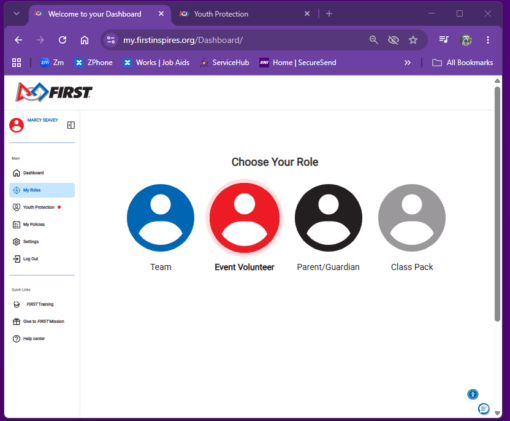The image size is (510, 421).
Task: Open the tab search dropdown arrow
Action: tap(16, 14)
